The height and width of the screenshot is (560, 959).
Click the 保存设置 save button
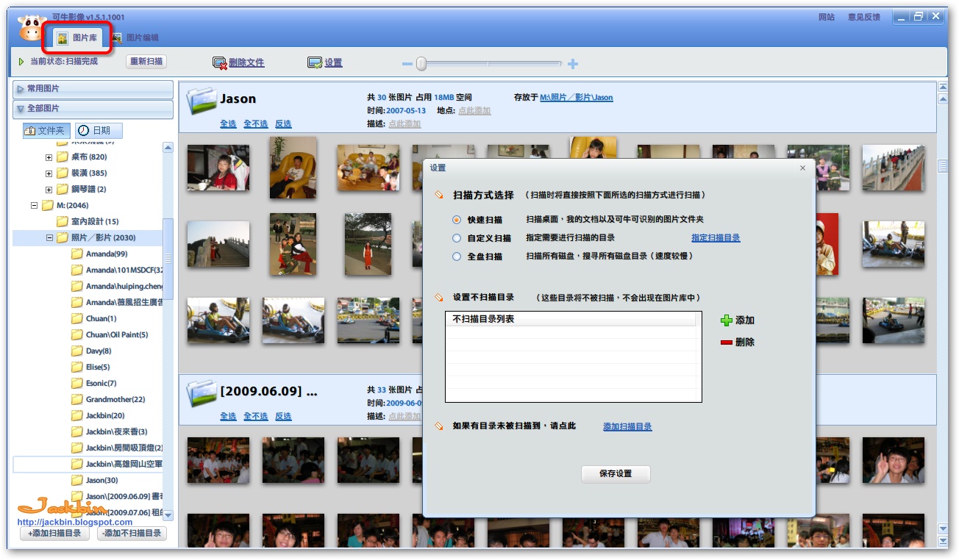616,474
